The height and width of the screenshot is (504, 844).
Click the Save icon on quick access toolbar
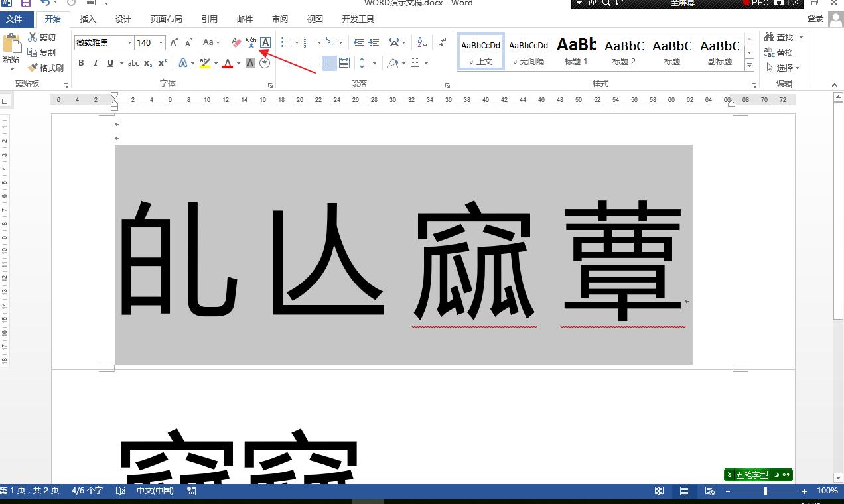point(25,4)
